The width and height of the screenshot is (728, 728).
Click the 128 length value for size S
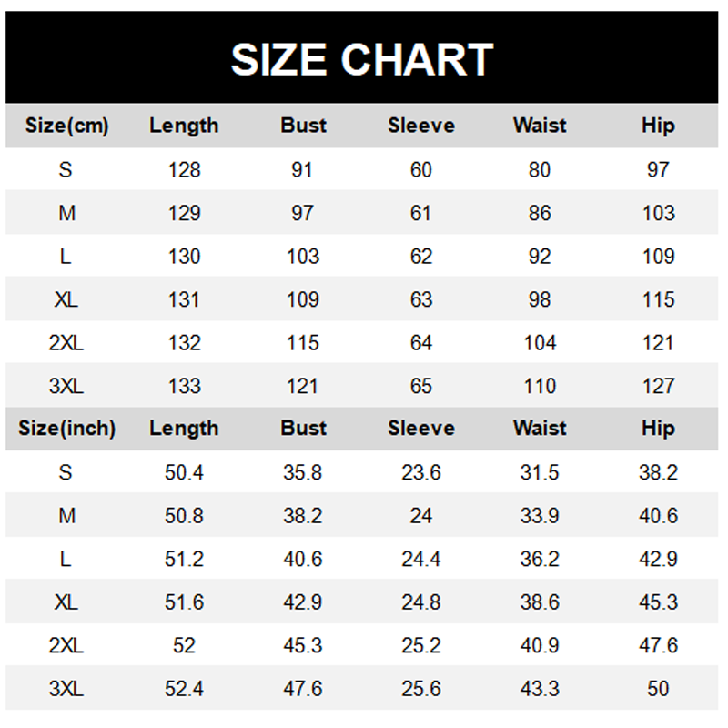point(184,170)
